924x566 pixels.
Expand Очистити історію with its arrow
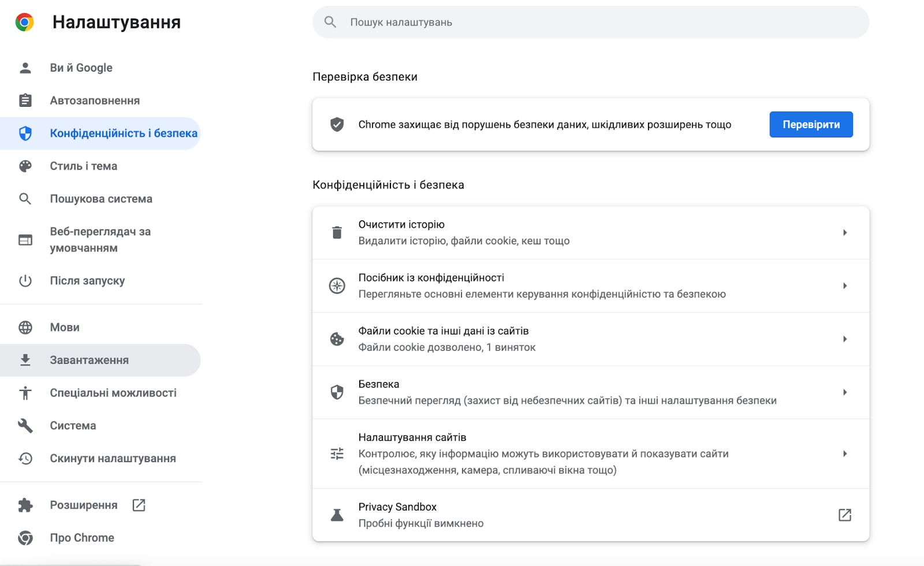[845, 233]
